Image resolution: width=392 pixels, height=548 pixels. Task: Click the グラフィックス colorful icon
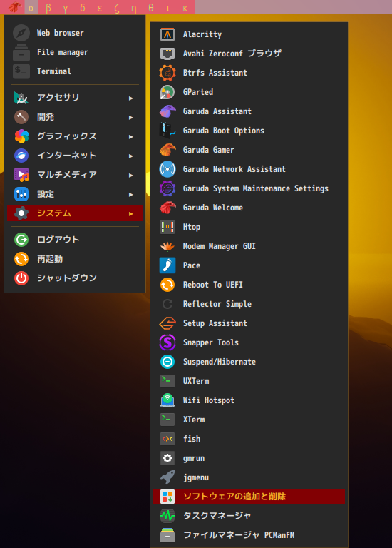click(x=21, y=136)
